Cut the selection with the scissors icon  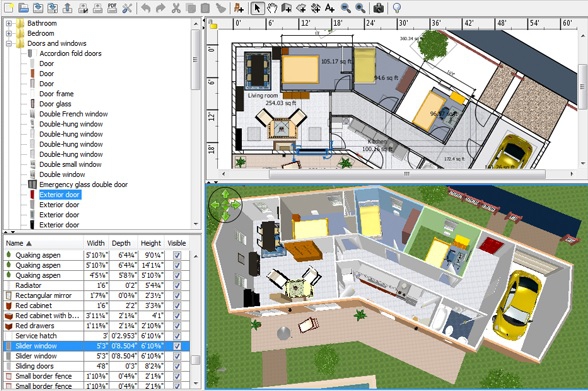point(176,7)
